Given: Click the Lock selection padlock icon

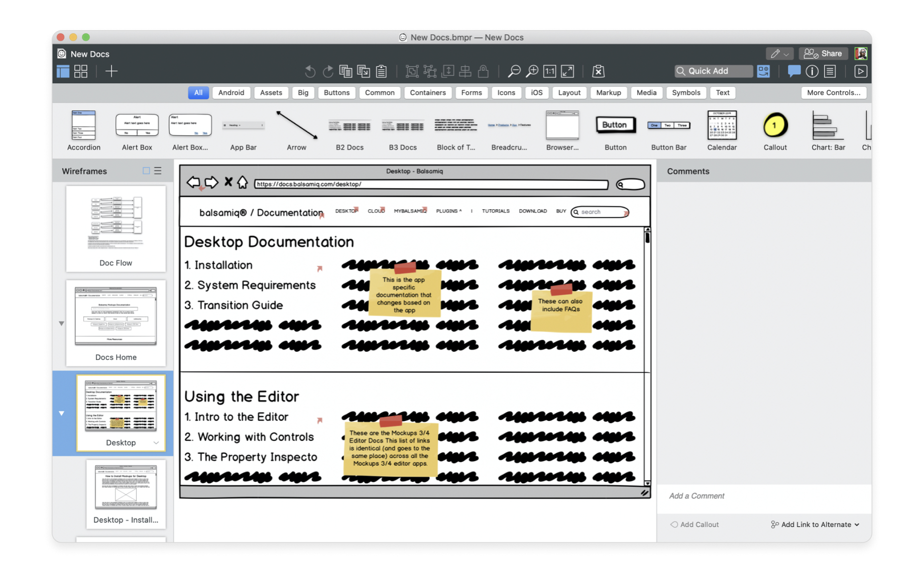Looking at the screenshot, I should click(483, 71).
